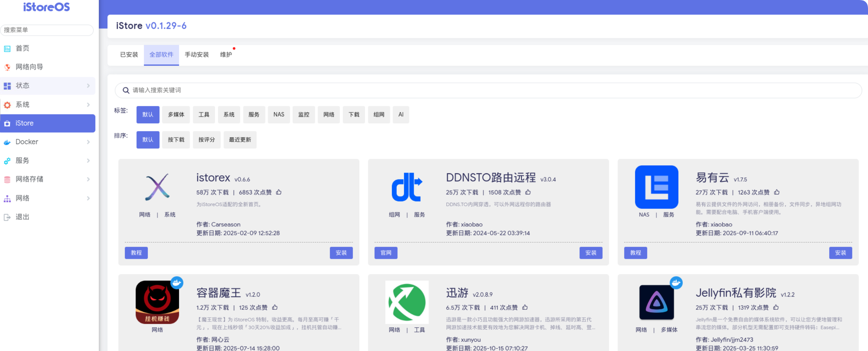Select the Docker section in sidebar
This screenshot has width=868, height=351.
(x=27, y=142)
